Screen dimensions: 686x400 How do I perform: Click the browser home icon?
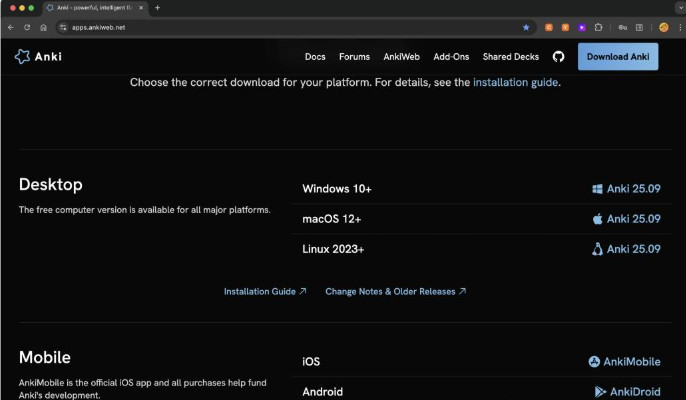point(43,27)
